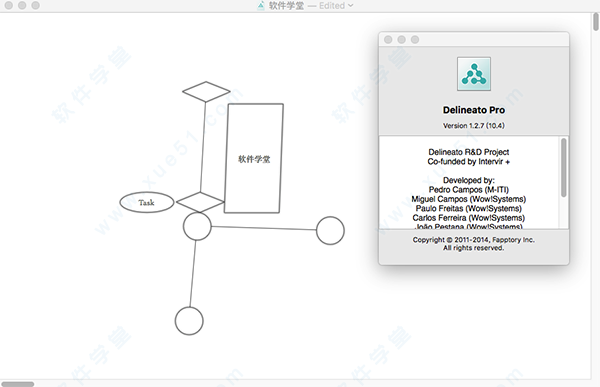The image size is (600, 387).
Task: Select the line connecting the two diamonds
Action: point(203,147)
